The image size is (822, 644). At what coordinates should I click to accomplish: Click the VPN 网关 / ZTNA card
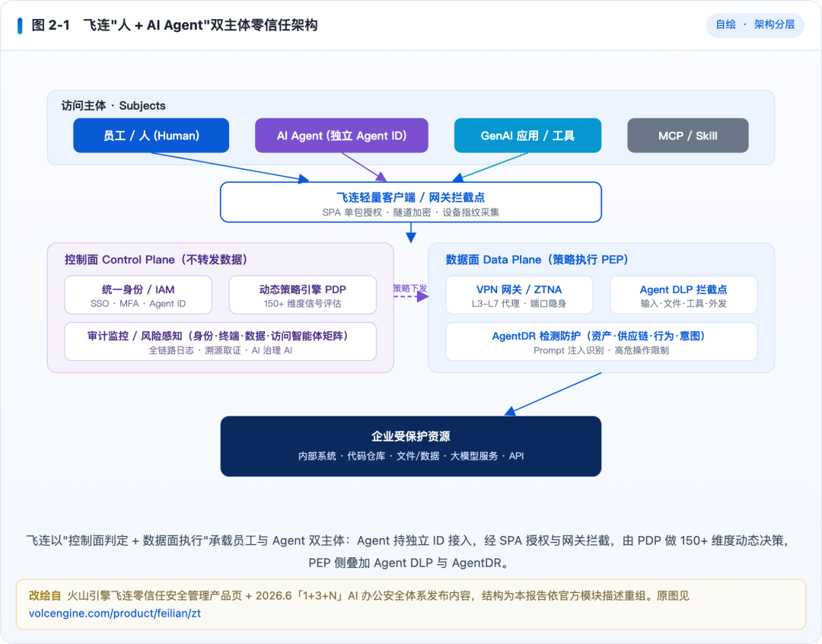point(519,295)
